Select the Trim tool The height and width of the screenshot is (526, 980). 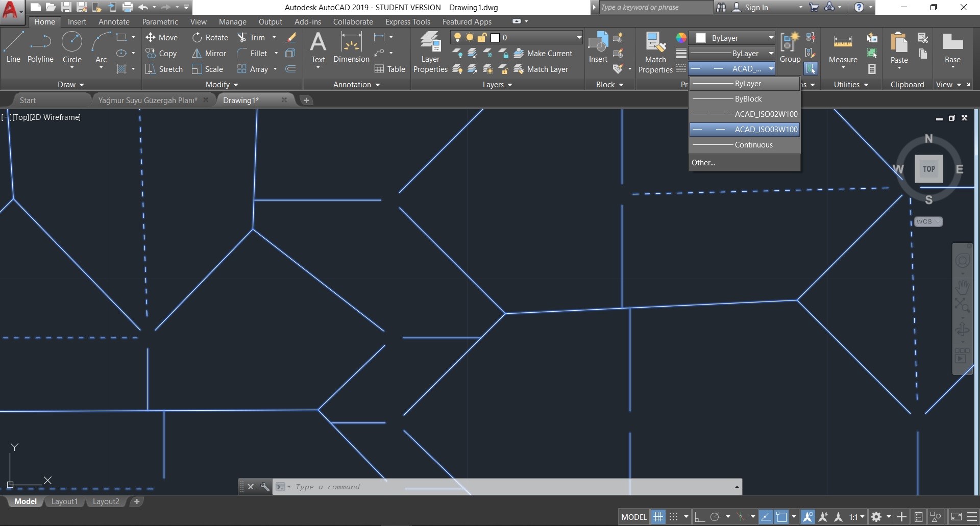tap(256, 37)
